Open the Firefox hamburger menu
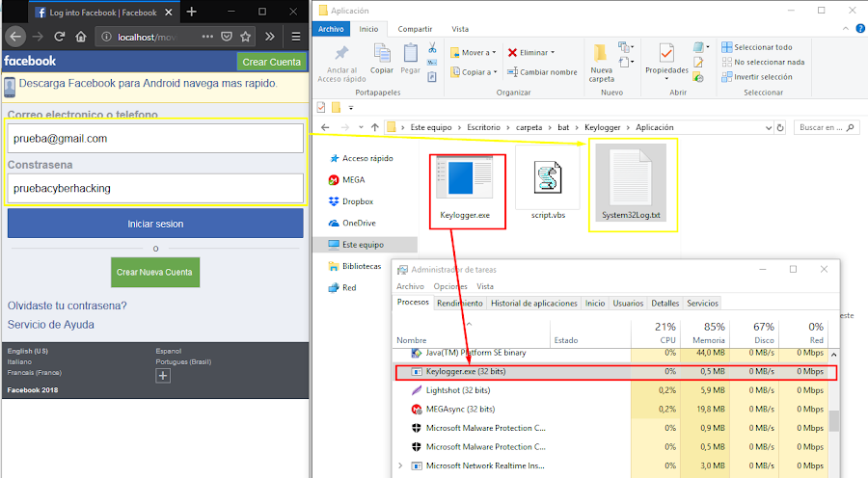 tap(296, 37)
